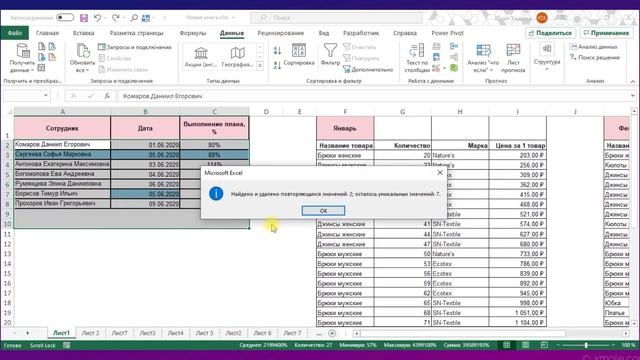Toggle the AutoSave switch
Image resolution: width=640 pixels, height=360 pixels.
click(65, 18)
